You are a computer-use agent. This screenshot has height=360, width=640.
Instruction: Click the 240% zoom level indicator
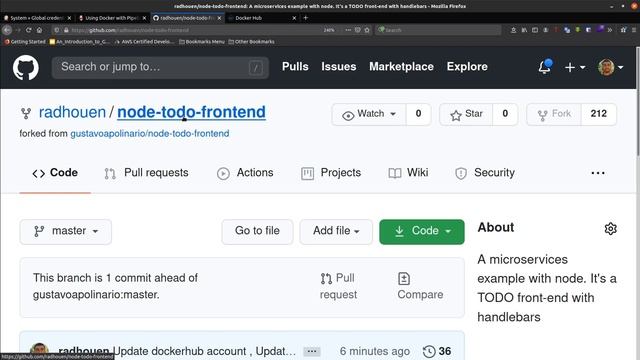(329, 30)
